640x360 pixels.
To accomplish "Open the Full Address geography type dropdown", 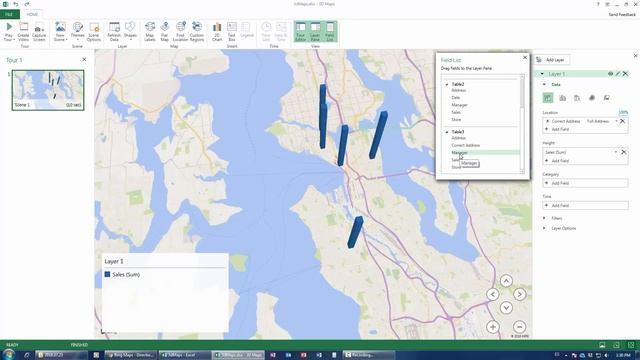I will coord(616,121).
